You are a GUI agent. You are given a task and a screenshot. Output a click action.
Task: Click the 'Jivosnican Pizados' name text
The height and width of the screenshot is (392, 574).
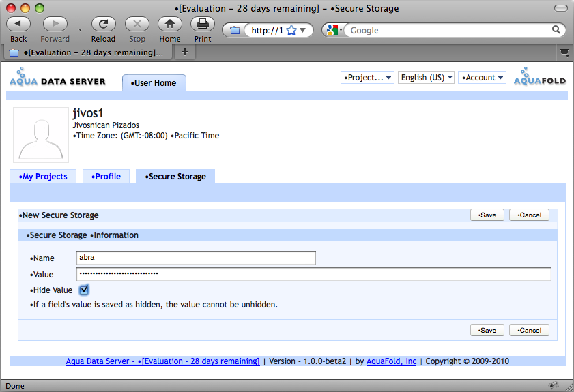pyautogui.click(x=106, y=125)
